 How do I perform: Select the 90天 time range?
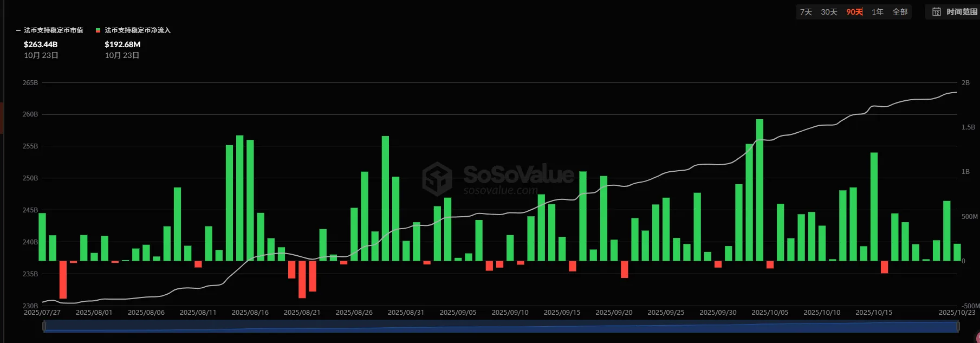[854, 12]
